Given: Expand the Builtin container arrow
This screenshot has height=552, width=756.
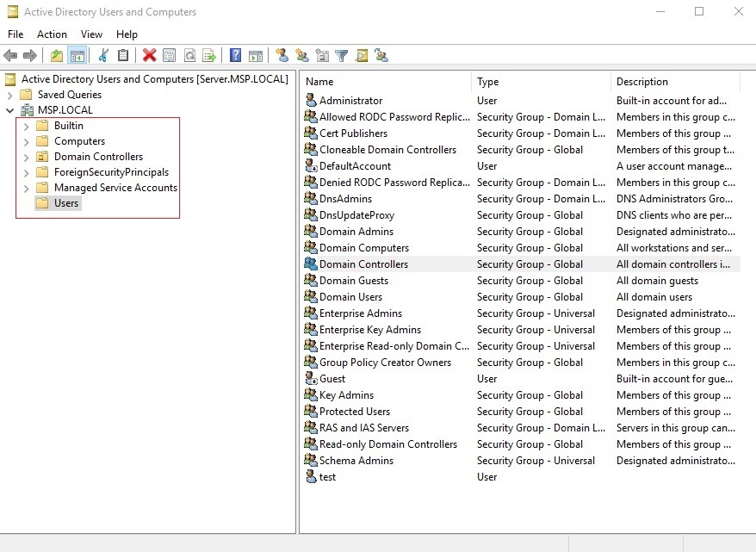Looking at the screenshot, I should pos(26,127).
